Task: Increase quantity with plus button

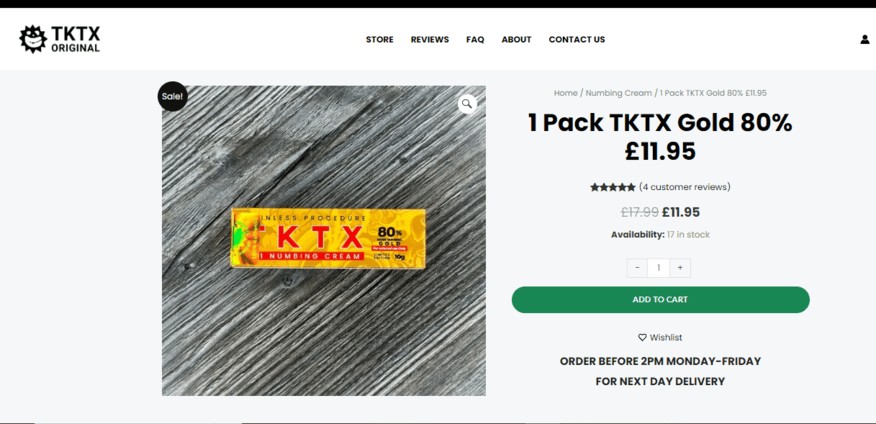Action: tap(680, 268)
